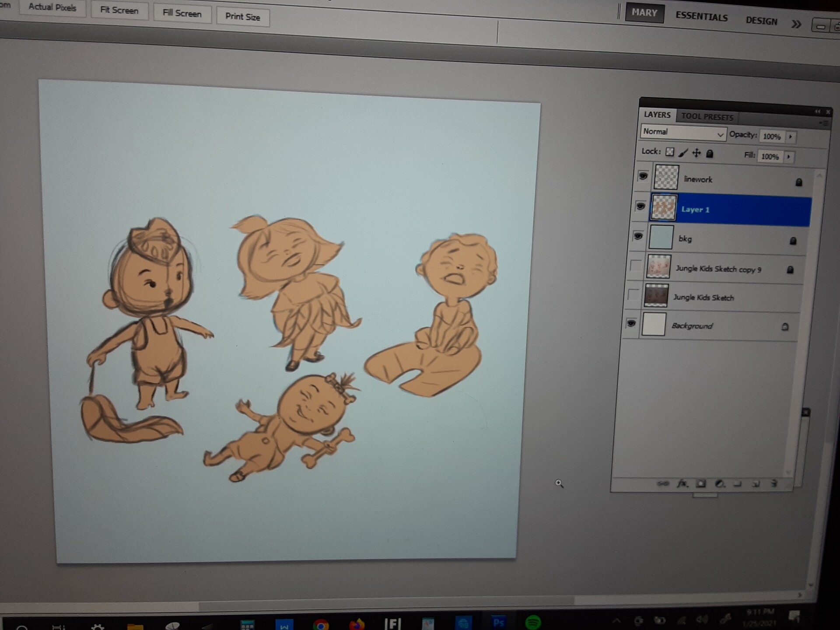Click the link layers chain icon
This screenshot has height=630, width=840.
tap(663, 483)
